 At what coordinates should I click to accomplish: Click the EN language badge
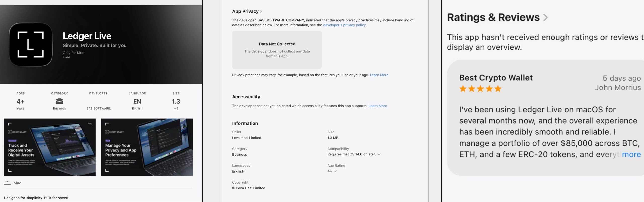tap(137, 101)
